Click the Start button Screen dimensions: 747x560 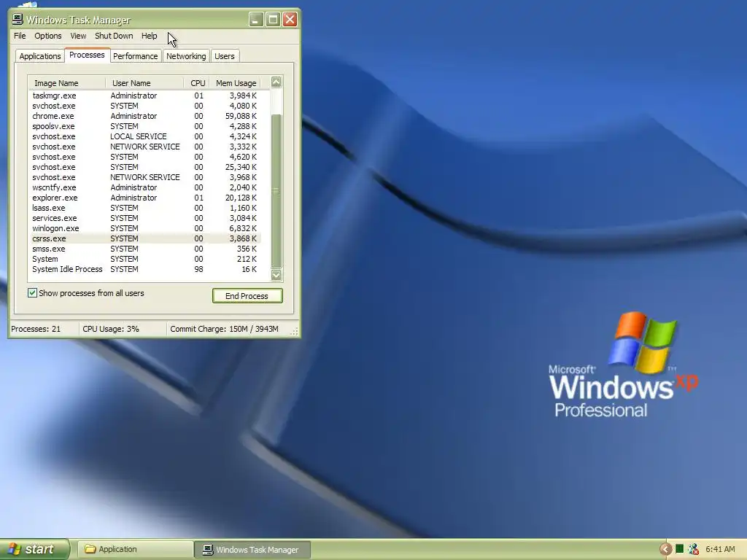(35, 549)
